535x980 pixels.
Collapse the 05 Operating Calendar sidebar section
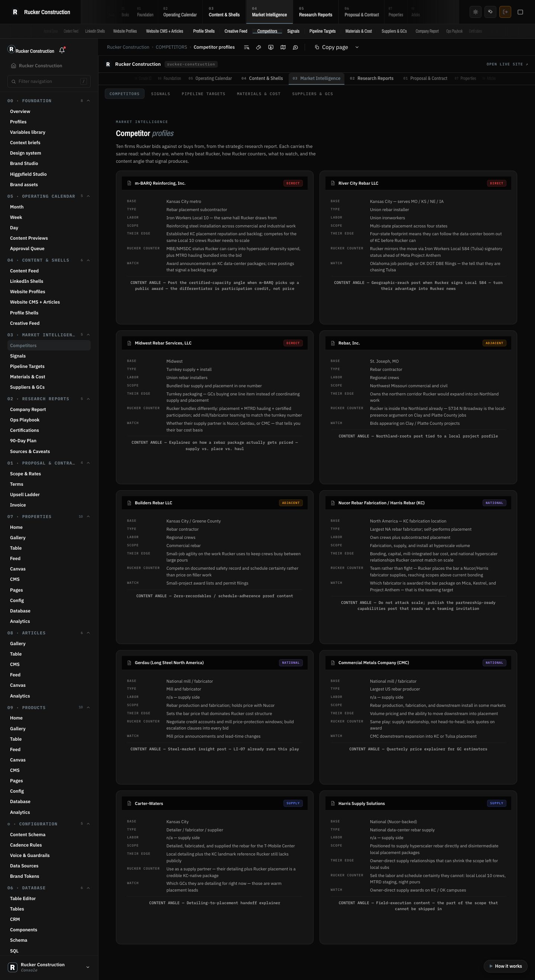[x=88, y=196]
